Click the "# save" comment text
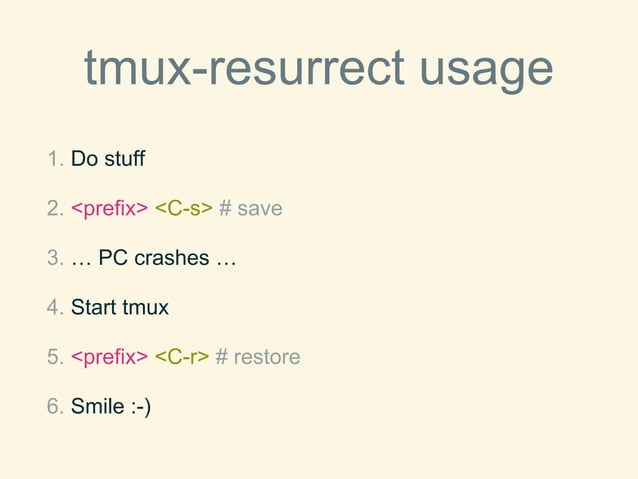Viewport: 638px width, 479px height. [x=251, y=208]
